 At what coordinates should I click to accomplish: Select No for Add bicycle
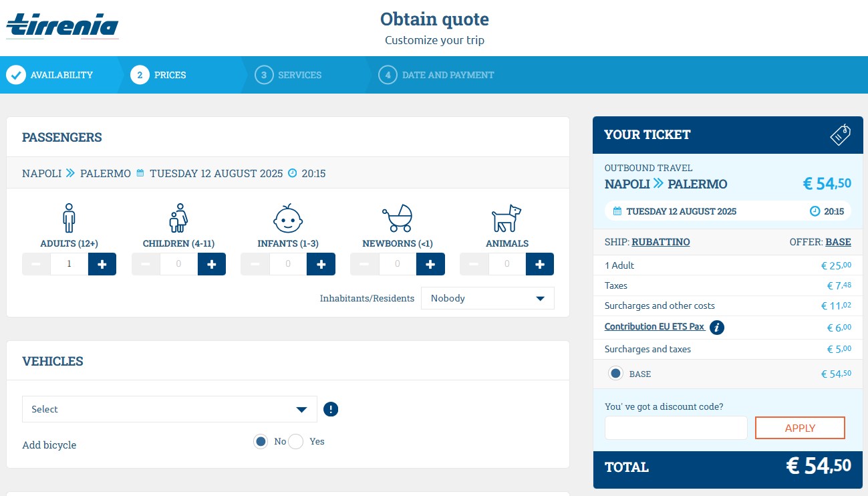[261, 442]
